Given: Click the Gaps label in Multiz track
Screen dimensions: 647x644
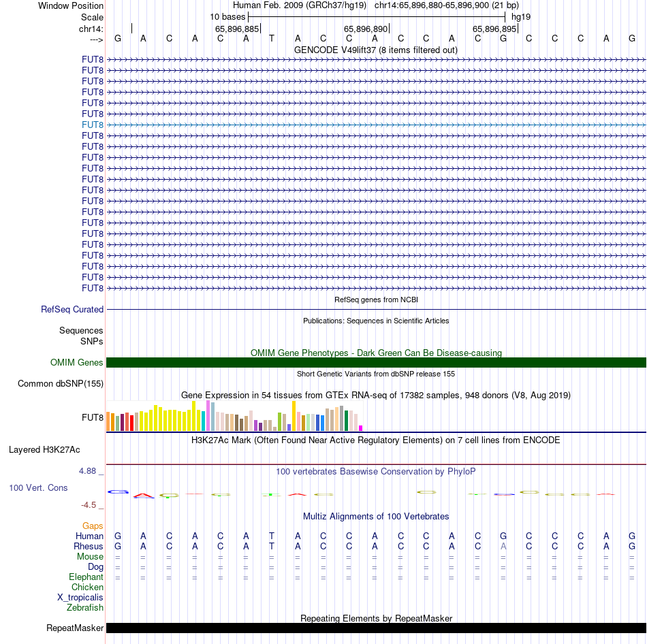Looking at the screenshot, I should point(93,526).
